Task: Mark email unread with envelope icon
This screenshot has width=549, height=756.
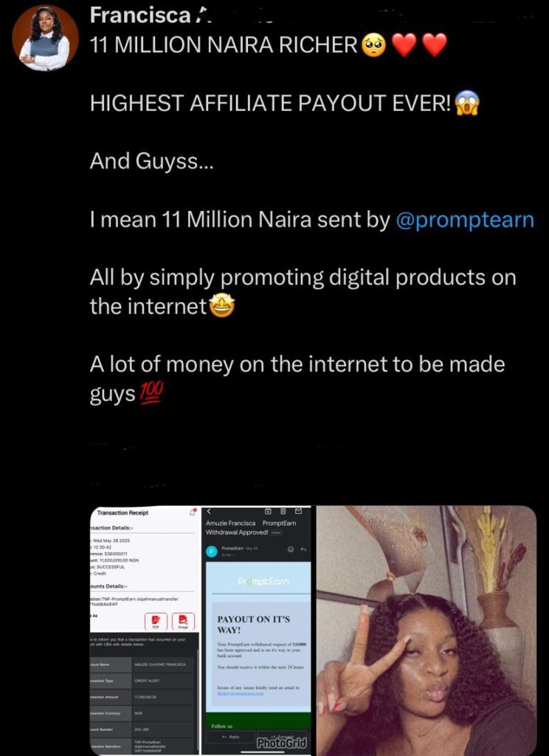Action: [298, 511]
